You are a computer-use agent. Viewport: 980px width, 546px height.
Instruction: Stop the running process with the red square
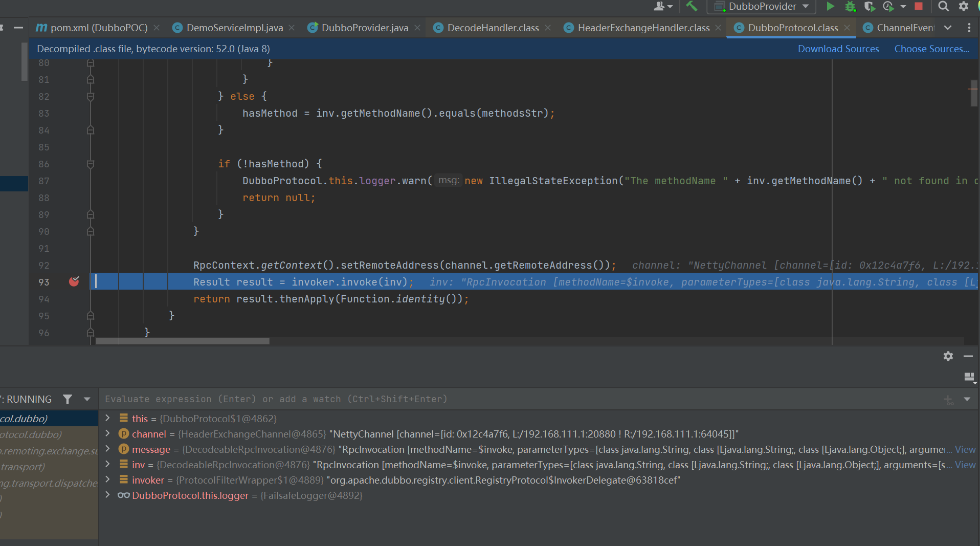[x=919, y=6]
